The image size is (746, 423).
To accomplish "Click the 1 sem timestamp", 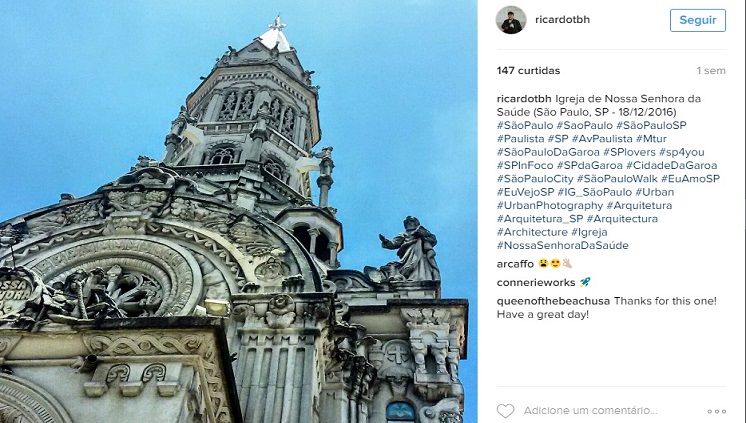I will coord(711,70).
